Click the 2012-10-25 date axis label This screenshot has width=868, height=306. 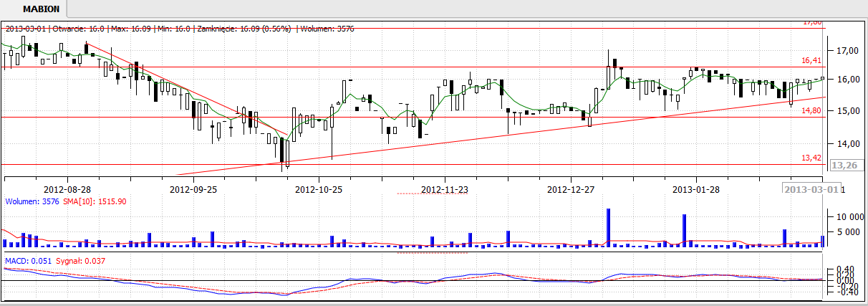click(x=319, y=190)
